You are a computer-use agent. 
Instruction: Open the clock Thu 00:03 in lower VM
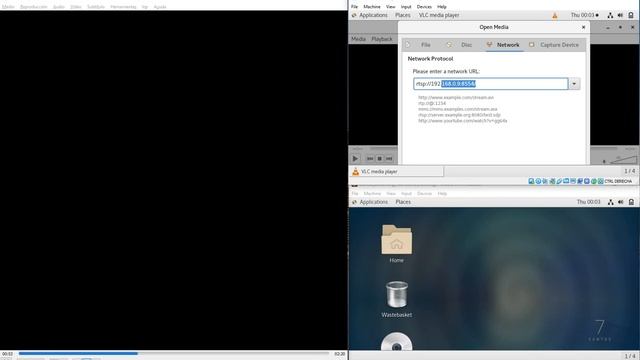pyautogui.click(x=588, y=202)
